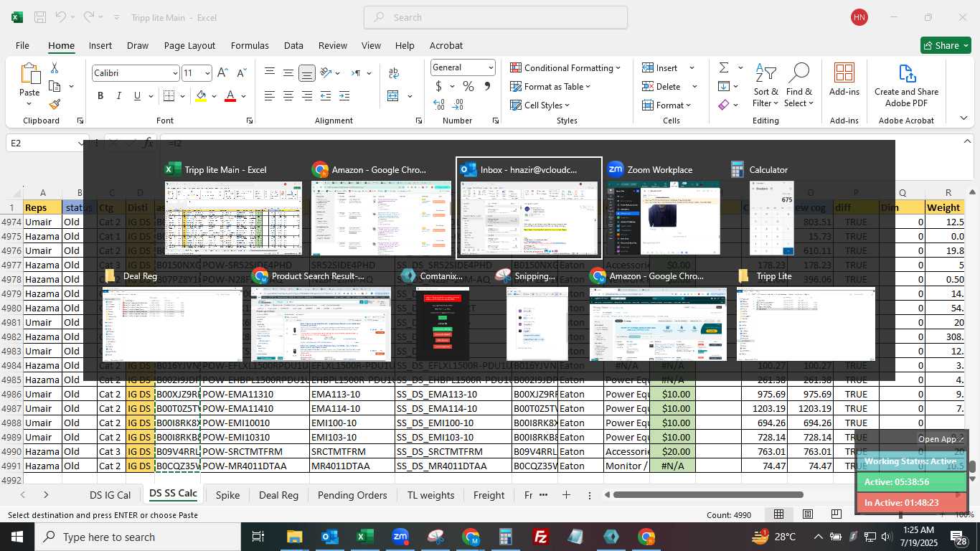Open the Cell Styles menu

(541, 105)
